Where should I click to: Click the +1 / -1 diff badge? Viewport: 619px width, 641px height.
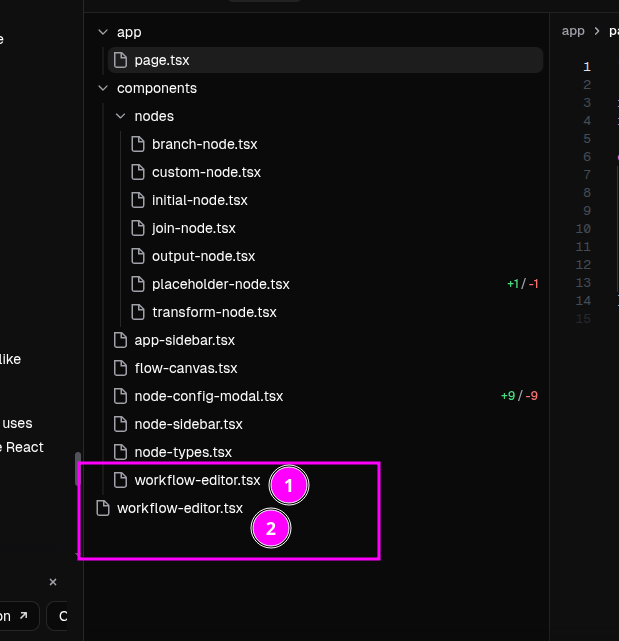tap(523, 284)
